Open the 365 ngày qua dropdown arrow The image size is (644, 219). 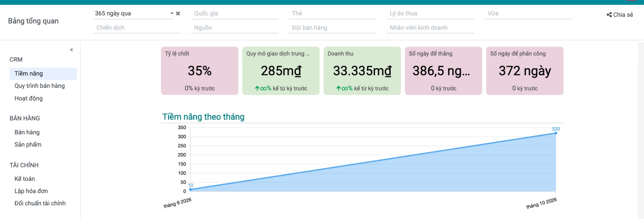pos(172,14)
